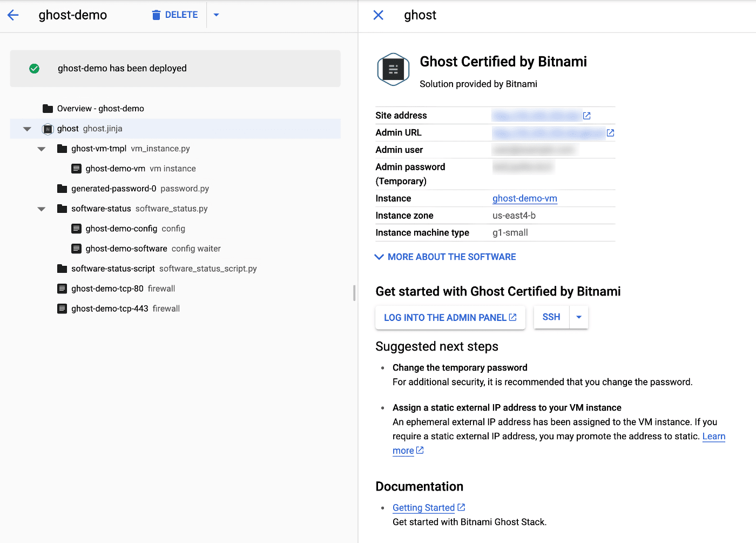Collapse the ghost ghost.jinja node
The width and height of the screenshot is (756, 543).
click(27, 129)
